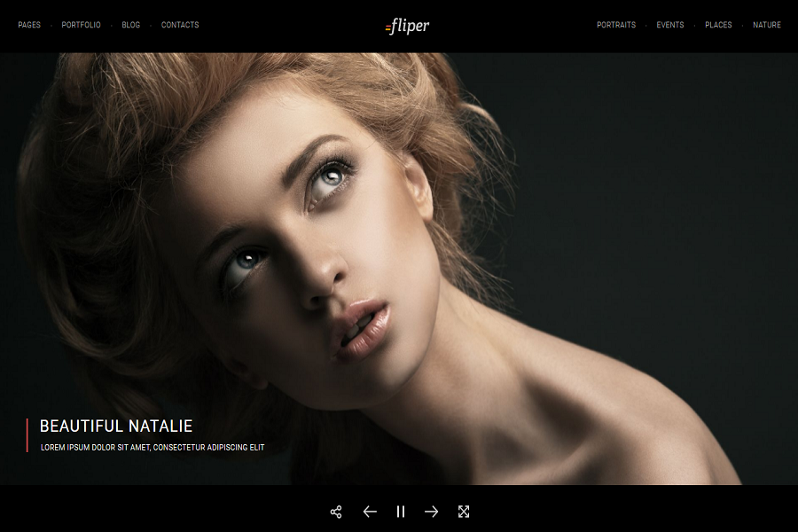
Task: Pause the slideshow
Action: click(401, 512)
